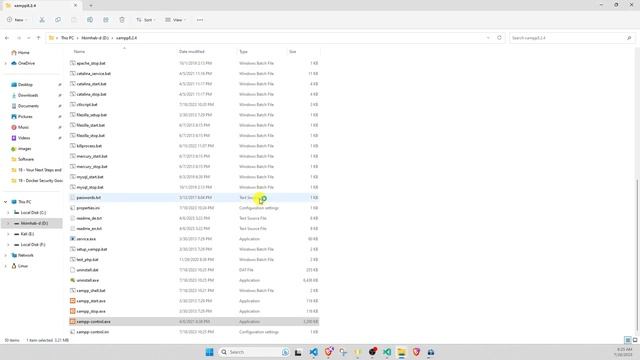Open address bar history dropdown
Image resolution: width=640 pixels, height=360 pixels.
pos(488,38)
